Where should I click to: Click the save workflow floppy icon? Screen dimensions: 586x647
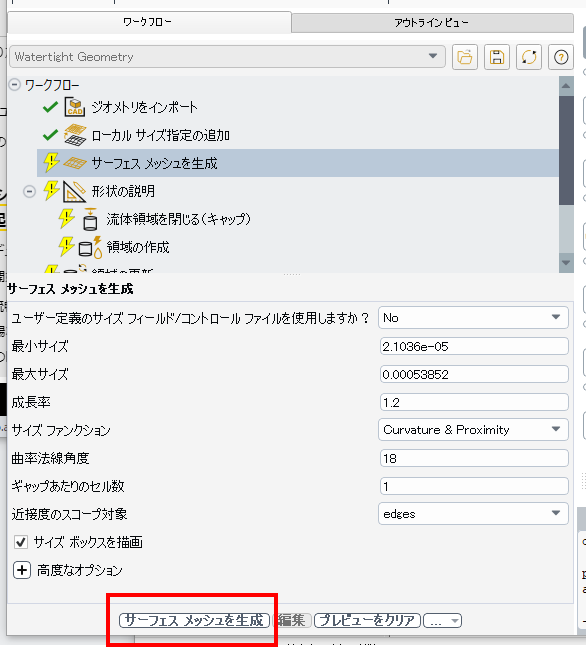pyautogui.click(x=497, y=57)
